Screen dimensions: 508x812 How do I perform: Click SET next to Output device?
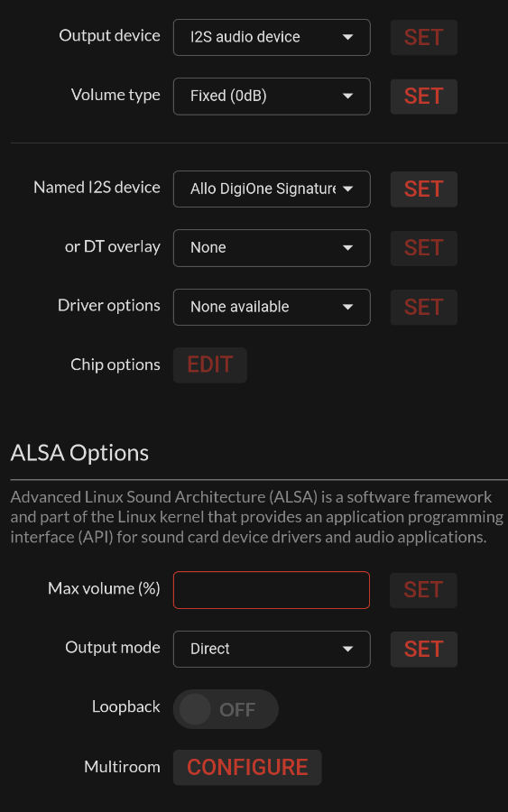[423, 37]
